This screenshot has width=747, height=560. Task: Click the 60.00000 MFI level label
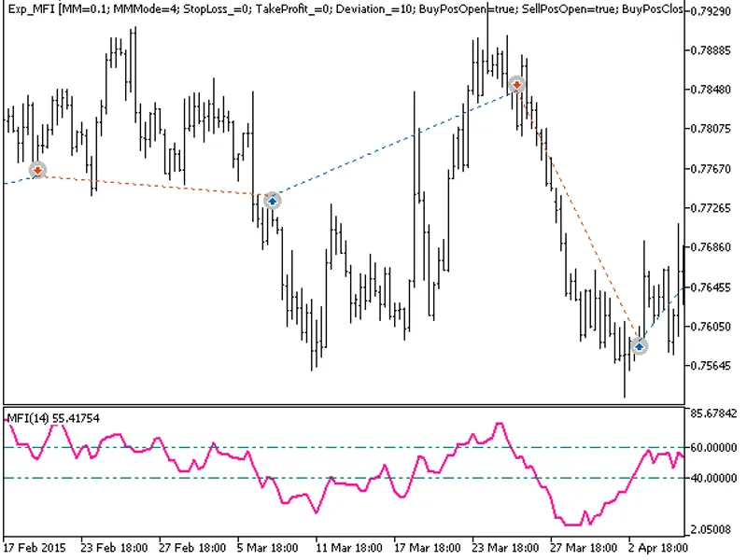[713, 448]
